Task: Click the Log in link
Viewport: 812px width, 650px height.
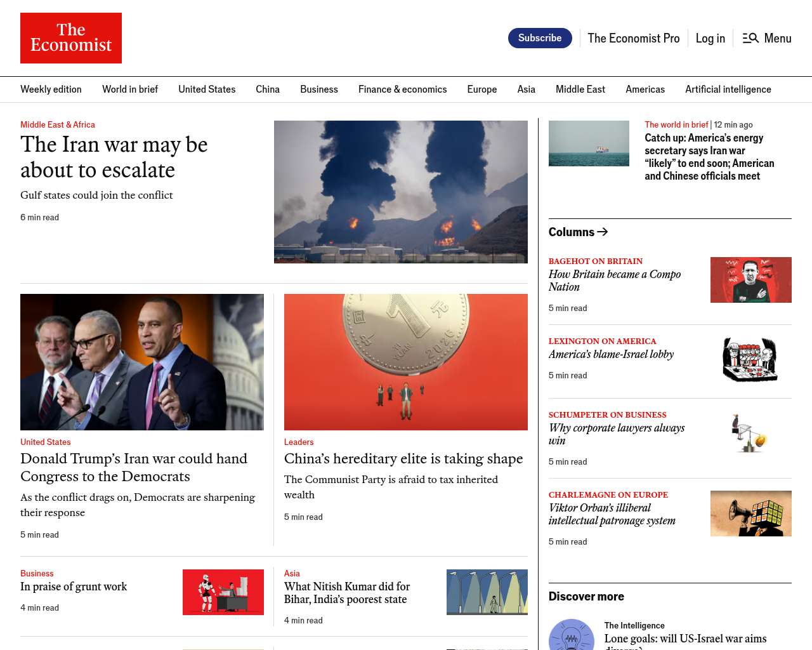Action: 710,38
